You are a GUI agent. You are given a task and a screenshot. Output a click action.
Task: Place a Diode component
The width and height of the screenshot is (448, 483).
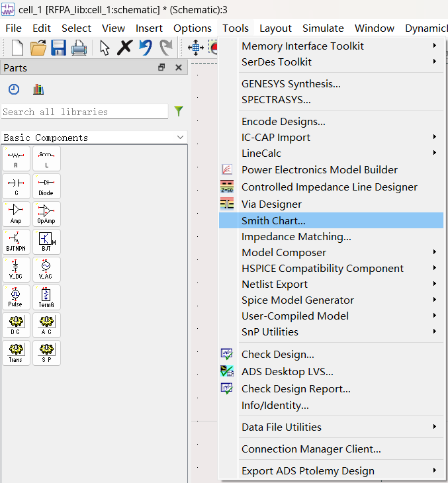(46, 187)
